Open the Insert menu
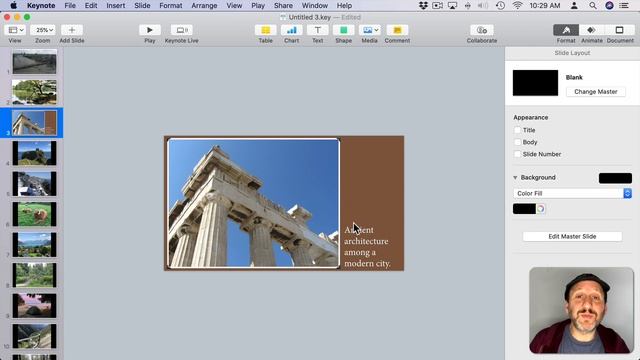This screenshot has height=360, width=640. 116,5
